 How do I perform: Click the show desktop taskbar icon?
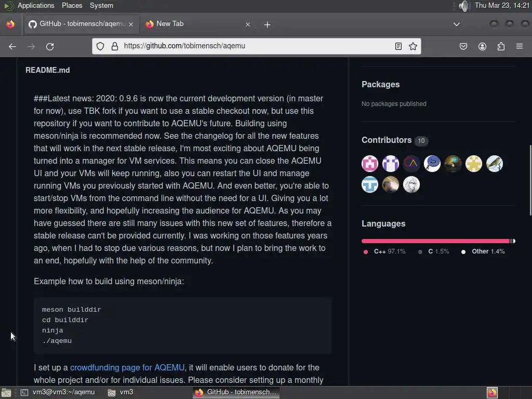coord(6,393)
